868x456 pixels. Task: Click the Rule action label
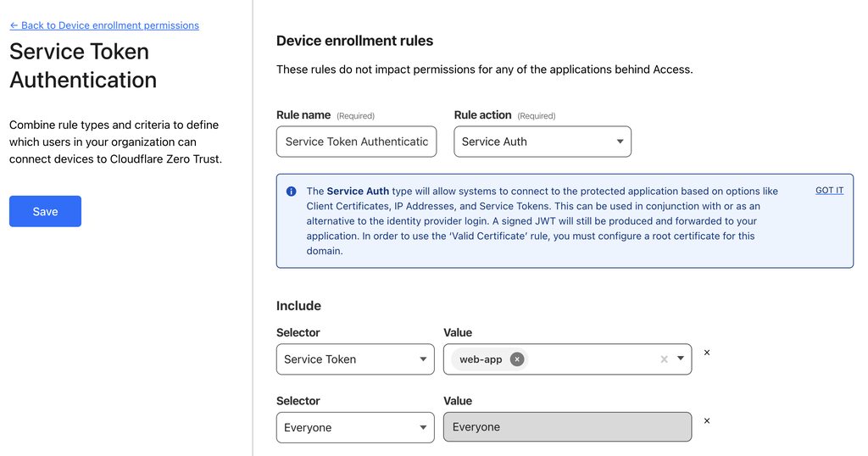482,115
